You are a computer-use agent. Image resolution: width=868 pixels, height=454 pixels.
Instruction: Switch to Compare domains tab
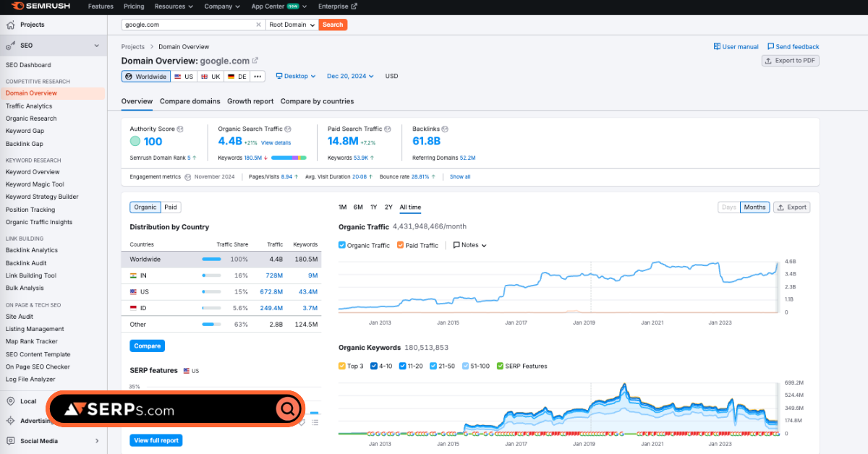[190, 101]
